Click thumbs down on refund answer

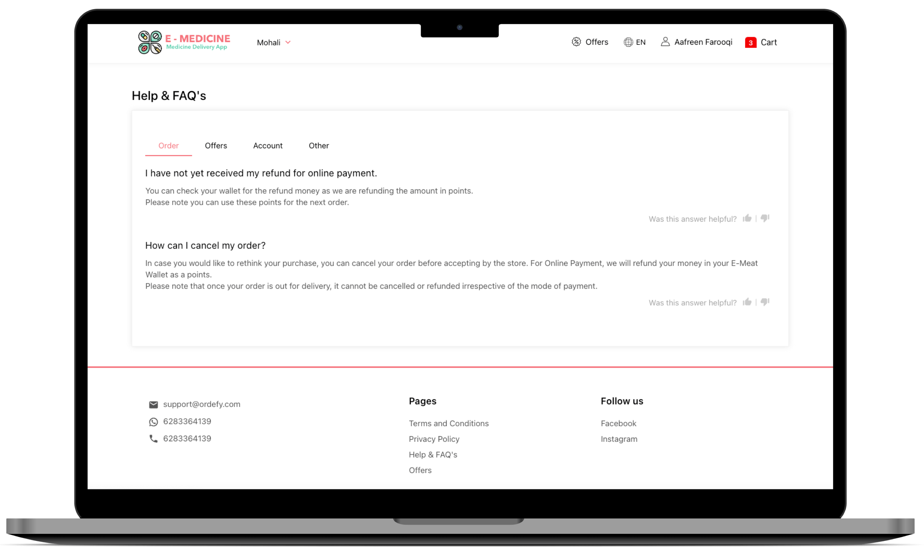coord(766,218)
